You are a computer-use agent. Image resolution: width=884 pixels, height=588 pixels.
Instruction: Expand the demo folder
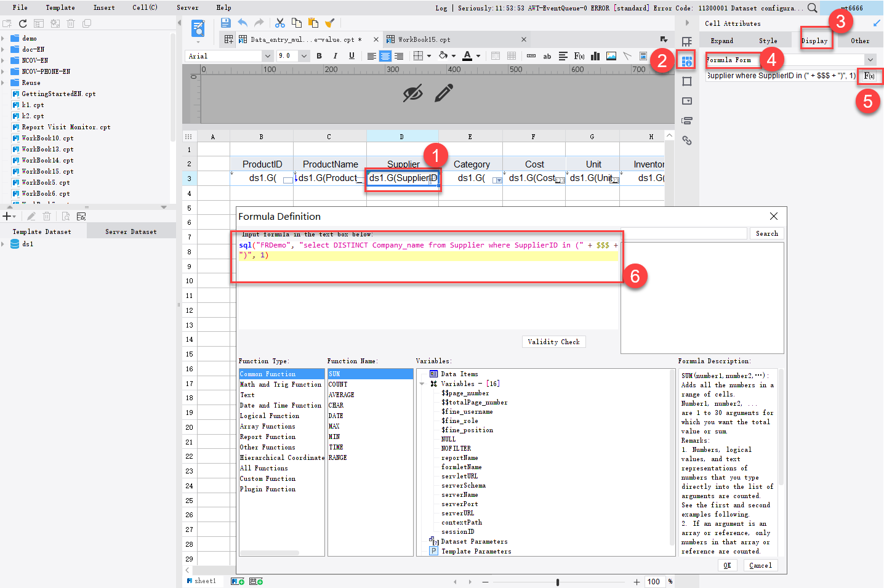click(x=3, y=38)
